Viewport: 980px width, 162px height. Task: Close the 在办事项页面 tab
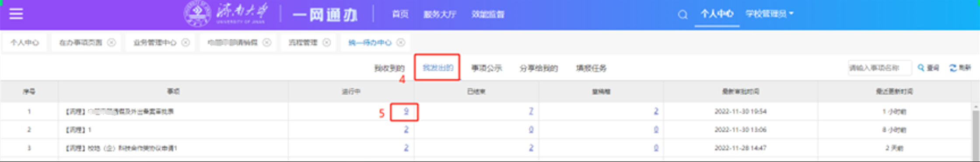pos(112,42)
